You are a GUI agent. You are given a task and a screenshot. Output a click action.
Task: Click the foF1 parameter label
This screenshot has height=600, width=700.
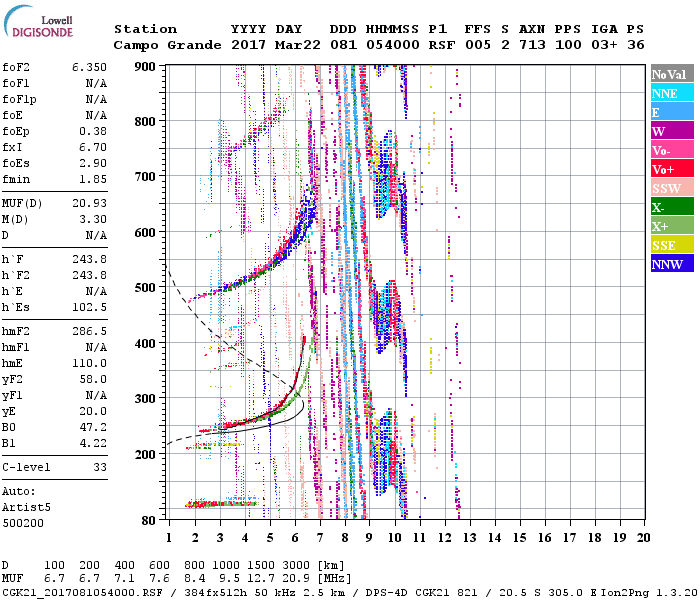(x=16, y=83)
